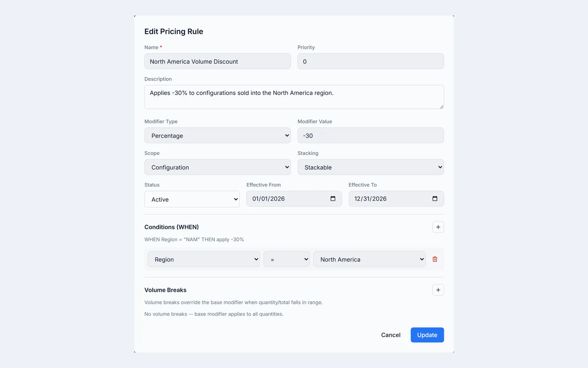Viewport: 588px width, 368px height.
Task: Click the Update button
Action: click(x=427, y=335)
